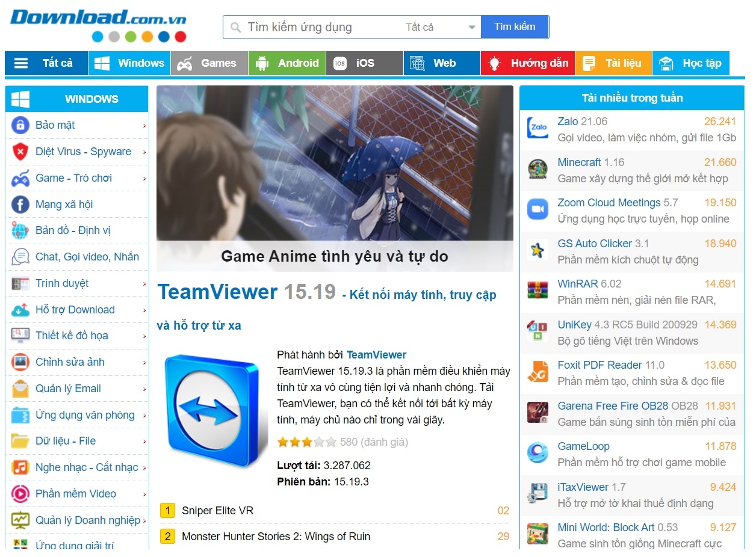Screen dimensions: 756x557
Task: Expand Diệt Virus - Spyware submenu arrow
Action: 144,152
